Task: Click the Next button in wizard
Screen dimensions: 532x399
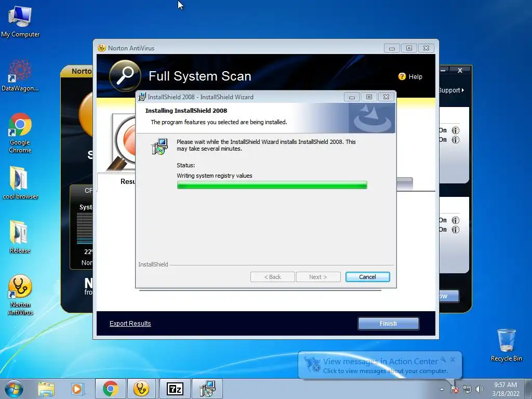Action: 318,277
